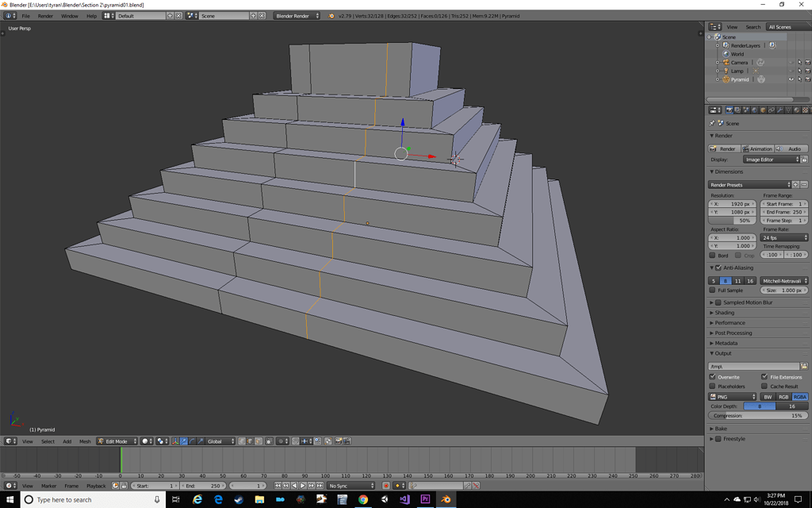
Task: Click the Camera icon in the Outliner
Action: pos(726,62)
